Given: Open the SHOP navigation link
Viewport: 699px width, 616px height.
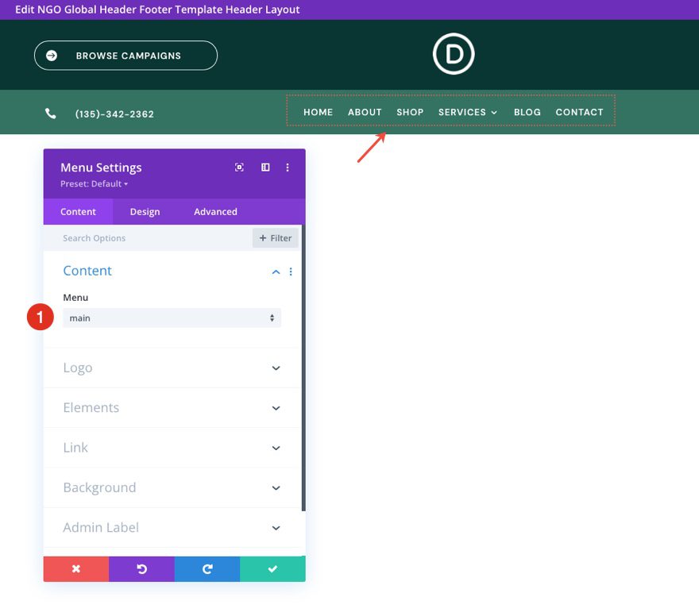Looking at the screenshot, I should [410, 112].
